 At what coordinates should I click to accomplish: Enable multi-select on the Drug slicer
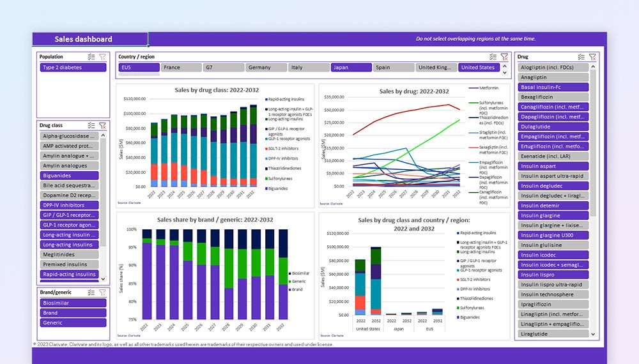tap(581, 57)
